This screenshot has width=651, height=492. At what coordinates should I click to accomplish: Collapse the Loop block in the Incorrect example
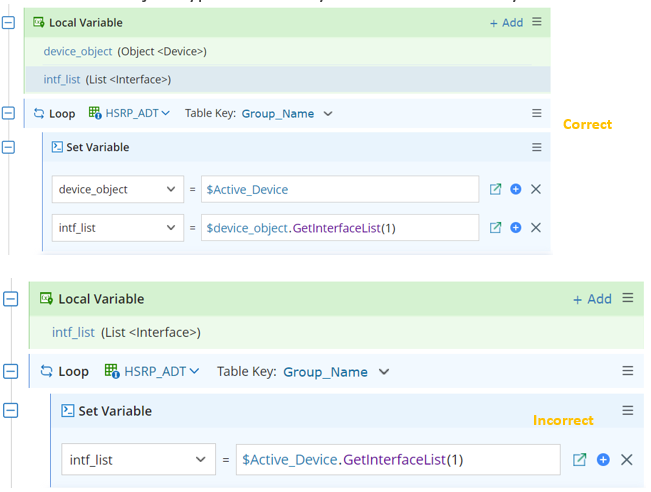click(10, 371)
